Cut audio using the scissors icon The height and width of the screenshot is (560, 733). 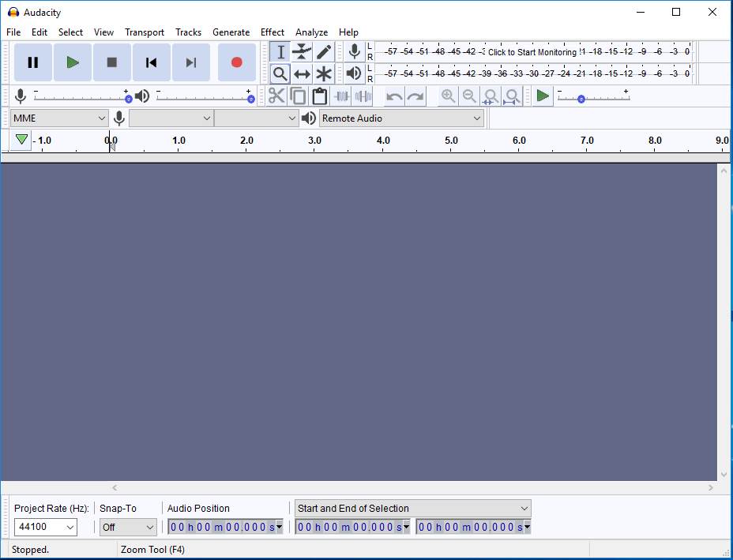[x=276, y=96]
